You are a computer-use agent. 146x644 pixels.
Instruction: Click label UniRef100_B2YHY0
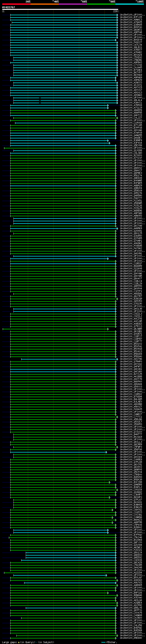pyautogui.click(x=131, y=156)
